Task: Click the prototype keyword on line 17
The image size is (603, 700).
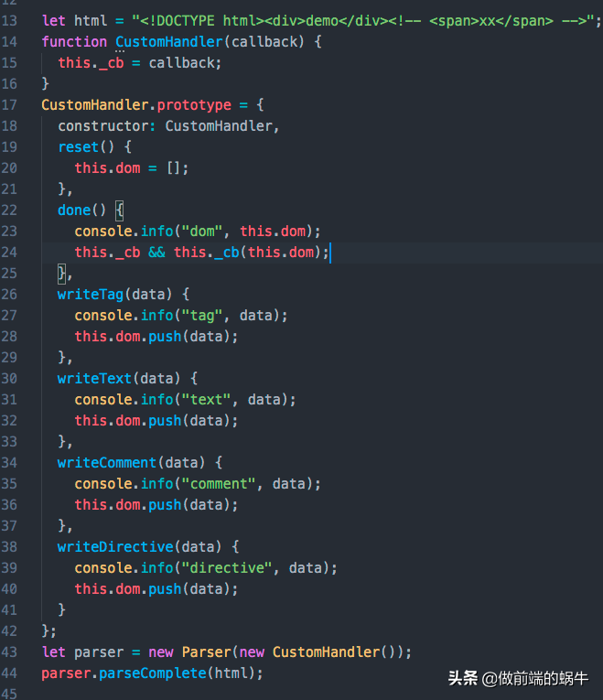Action: coord(194,105)
